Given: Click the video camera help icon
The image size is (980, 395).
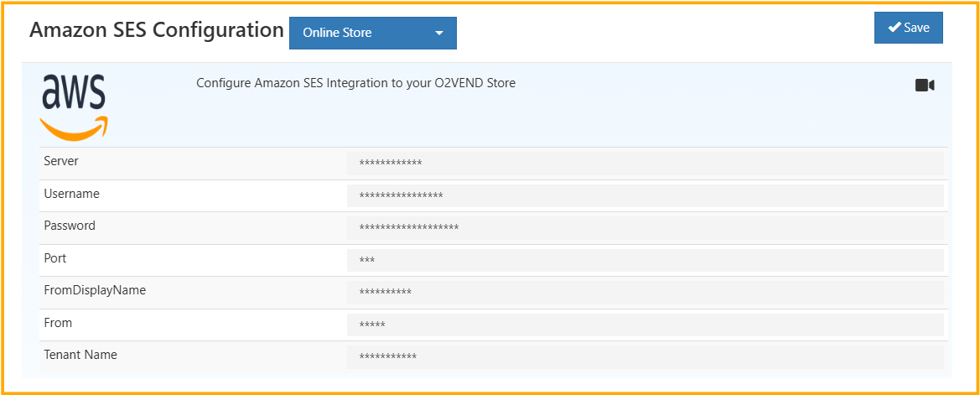Looking at the screenshot, I should 925,86.
